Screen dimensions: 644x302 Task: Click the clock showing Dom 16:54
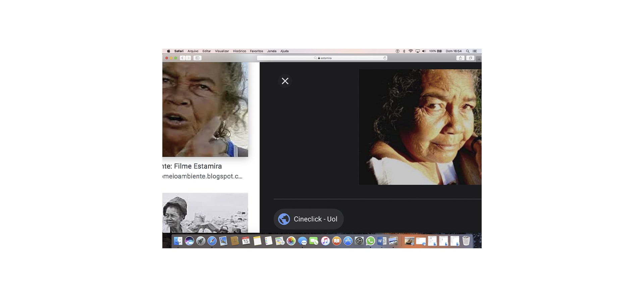(453, 51)
